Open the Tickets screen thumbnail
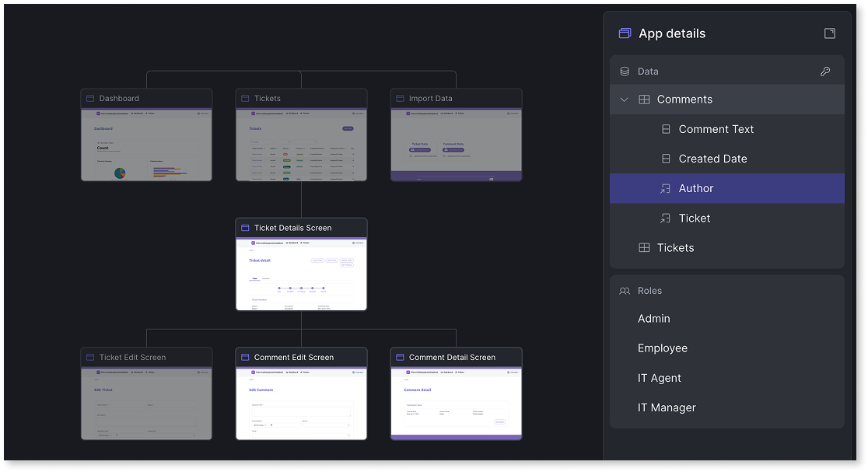 pos(301,145)
